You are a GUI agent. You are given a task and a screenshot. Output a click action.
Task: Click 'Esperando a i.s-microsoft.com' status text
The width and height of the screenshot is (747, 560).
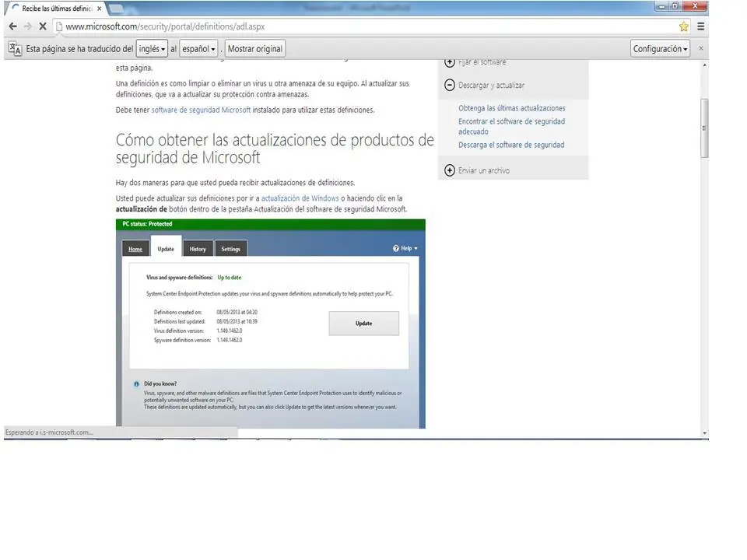49,432
